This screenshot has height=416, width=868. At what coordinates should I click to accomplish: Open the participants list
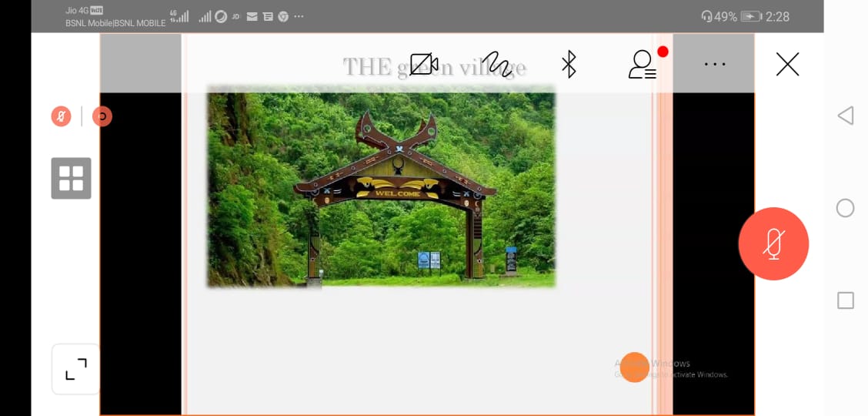(643, 64)
